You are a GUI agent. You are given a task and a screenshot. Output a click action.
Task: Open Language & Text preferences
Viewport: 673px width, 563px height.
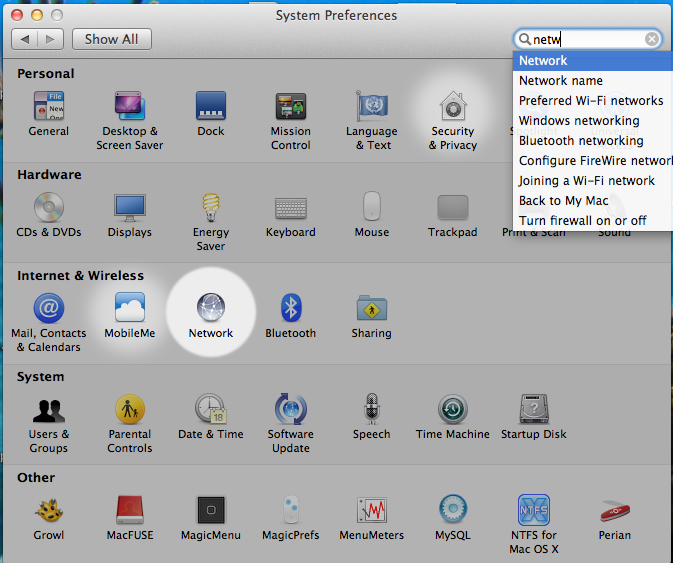[x=372, y=121]
